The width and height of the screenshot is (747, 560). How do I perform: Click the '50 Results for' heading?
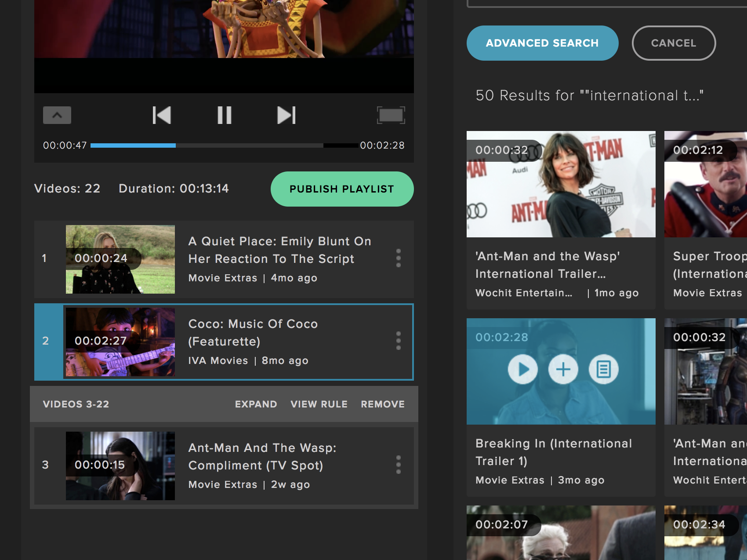590,95
